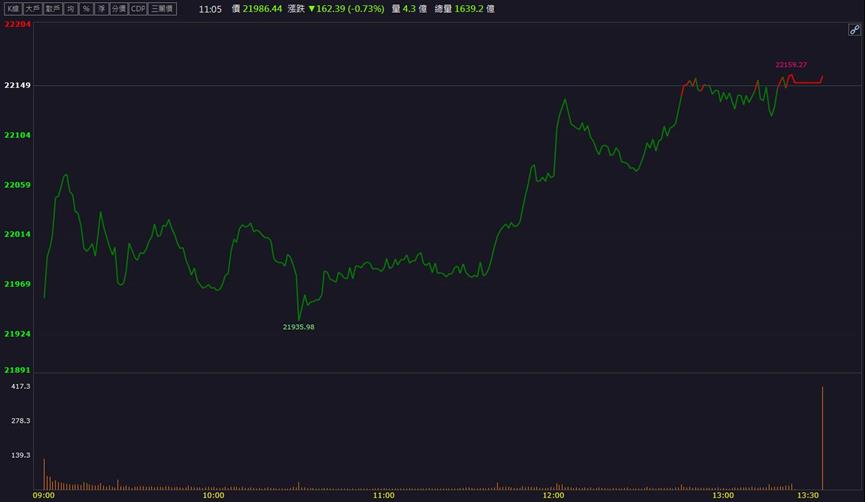Click the 量 4.3 億 volume readout

[409, 9]
